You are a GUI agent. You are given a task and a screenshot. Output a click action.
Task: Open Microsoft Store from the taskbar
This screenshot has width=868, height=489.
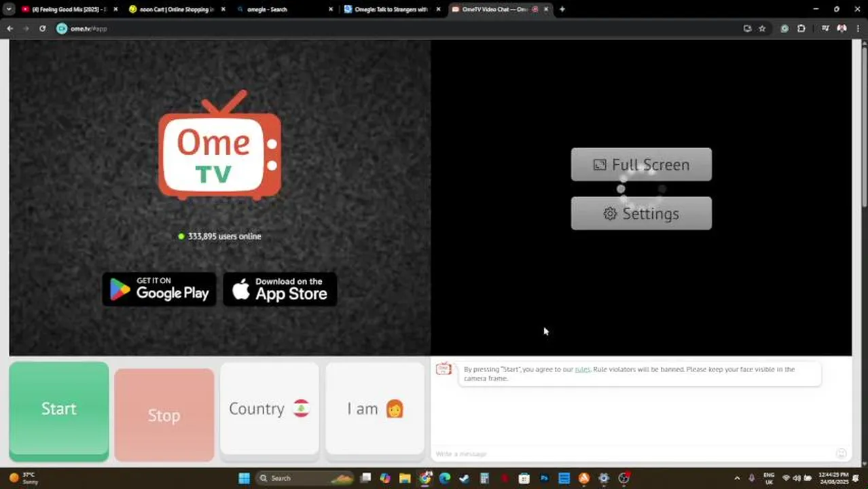point(524,478)
